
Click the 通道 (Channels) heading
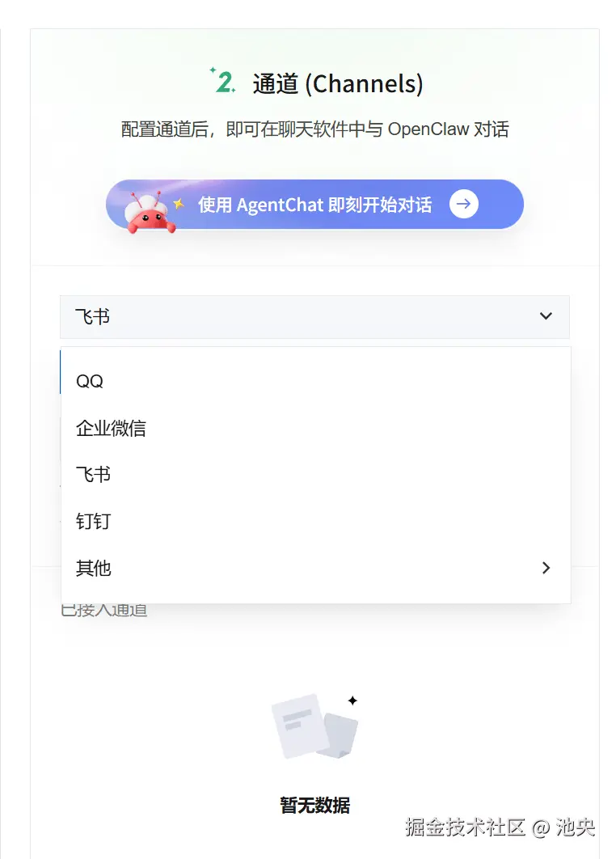tap(337, 84)
